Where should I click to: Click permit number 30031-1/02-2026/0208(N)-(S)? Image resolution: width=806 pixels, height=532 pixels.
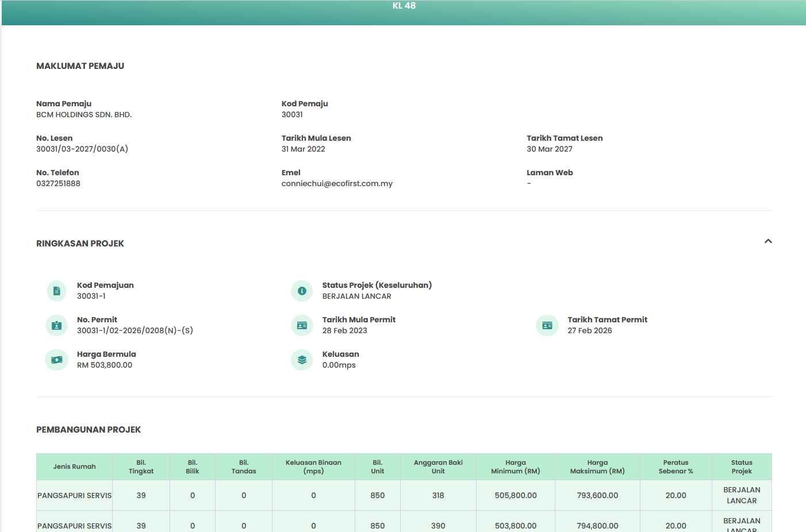pyautogui.click(x=135, y=331)
